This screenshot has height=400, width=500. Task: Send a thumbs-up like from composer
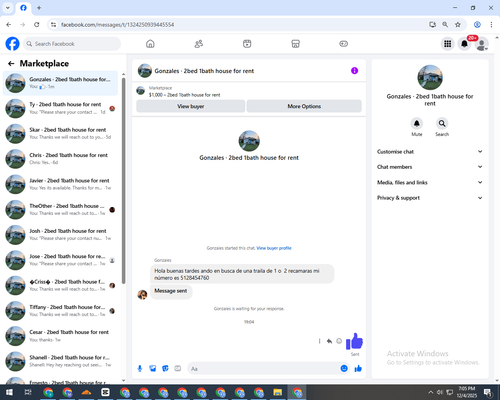[358, 368]
